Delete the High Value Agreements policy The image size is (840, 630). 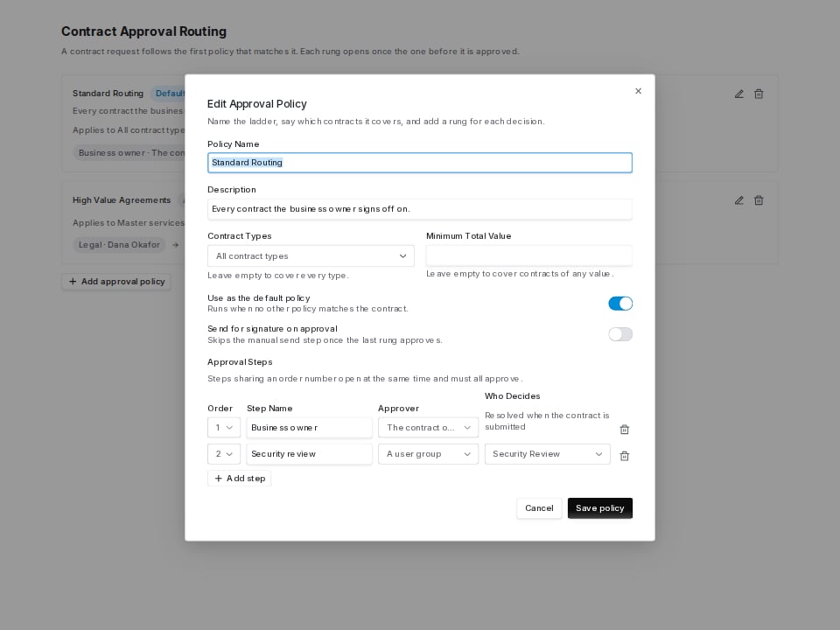point(759,200)
